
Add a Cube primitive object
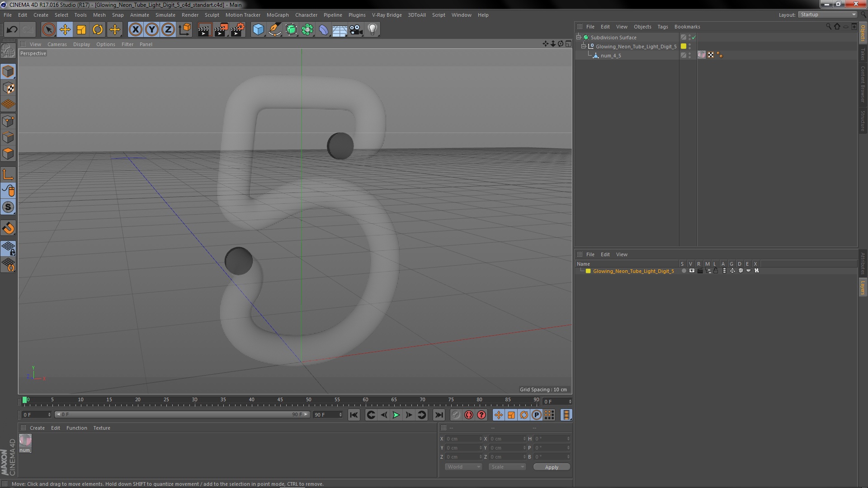[x=258, y=30]
